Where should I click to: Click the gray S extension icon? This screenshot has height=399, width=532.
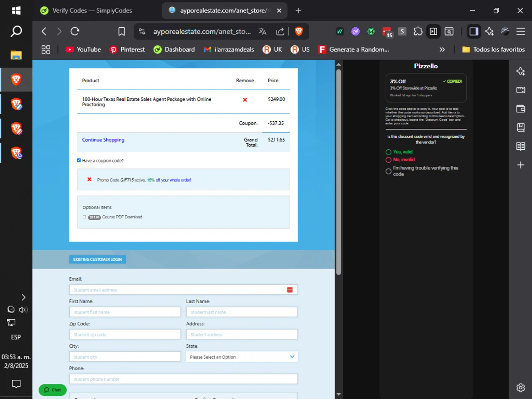click(x=402, y=32)
